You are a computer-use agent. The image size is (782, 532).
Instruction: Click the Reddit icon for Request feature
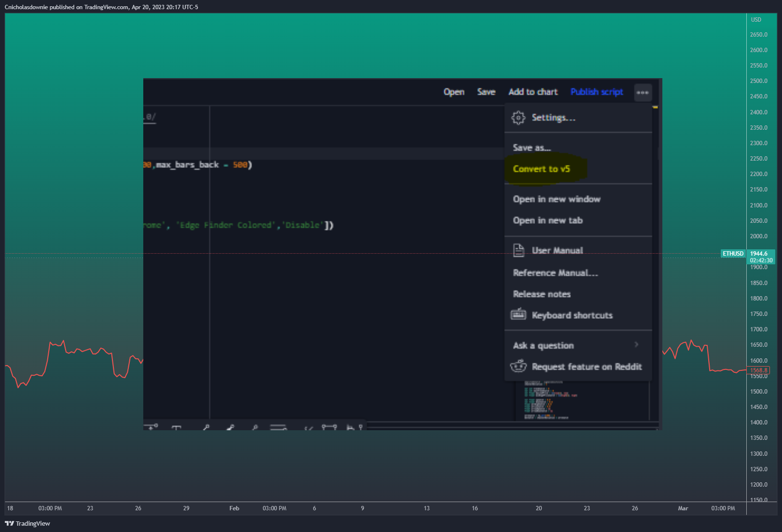519,366
